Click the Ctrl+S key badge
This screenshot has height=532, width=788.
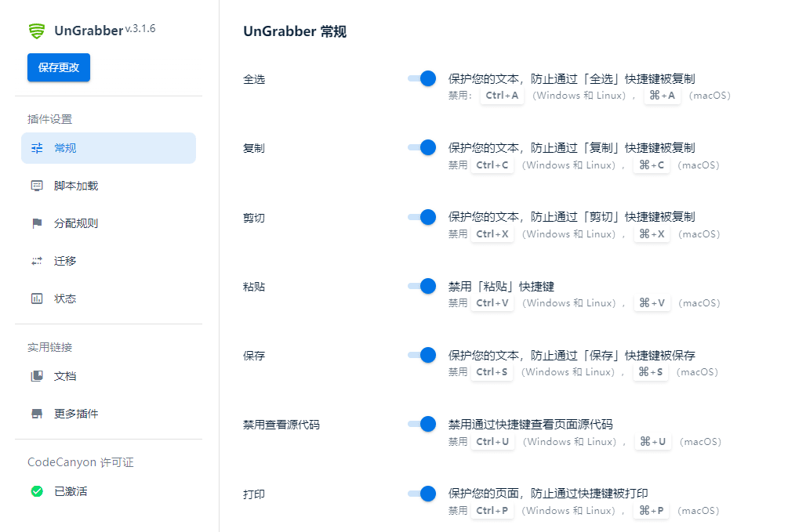(492, 371)
